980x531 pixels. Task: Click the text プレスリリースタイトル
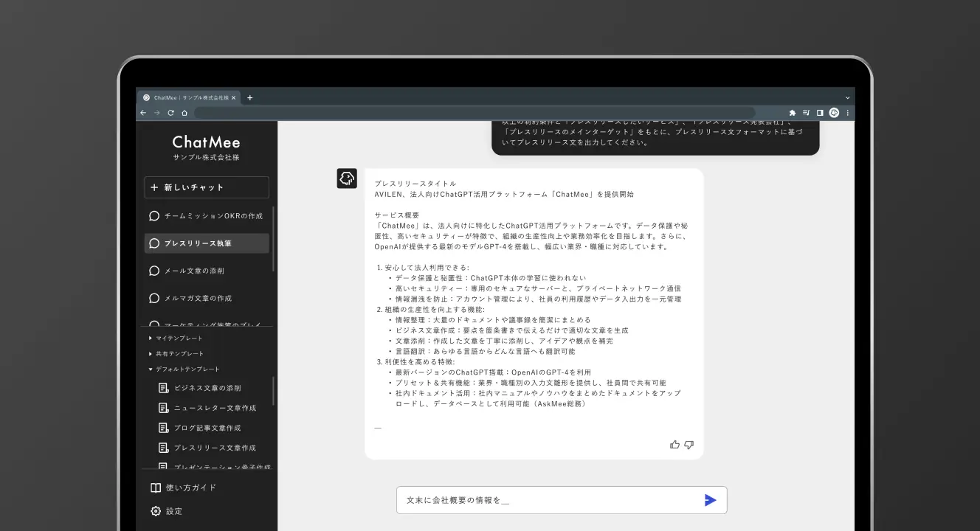[x=415, y=184]
